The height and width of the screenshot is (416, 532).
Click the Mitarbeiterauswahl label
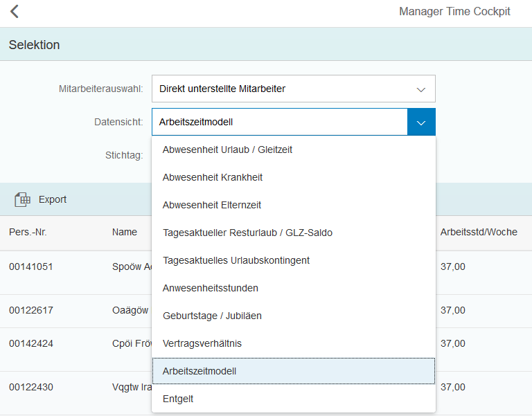[x=101, y=89]
